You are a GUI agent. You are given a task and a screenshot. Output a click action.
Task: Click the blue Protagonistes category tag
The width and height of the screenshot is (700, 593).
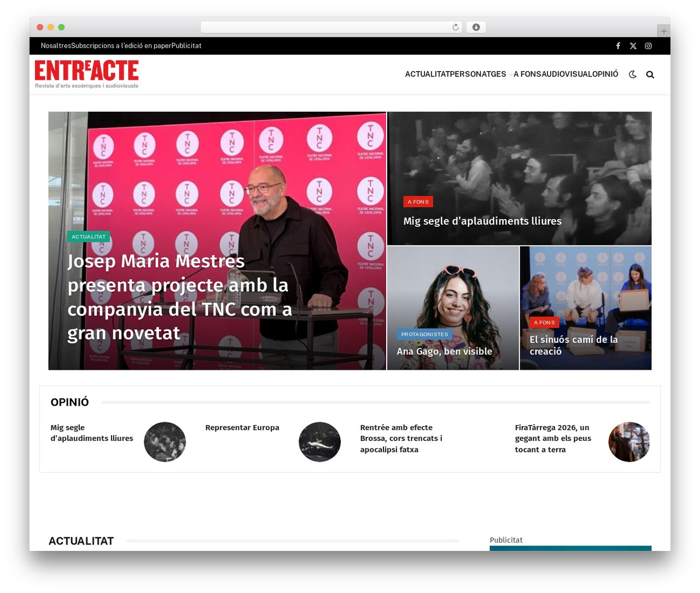424,334
